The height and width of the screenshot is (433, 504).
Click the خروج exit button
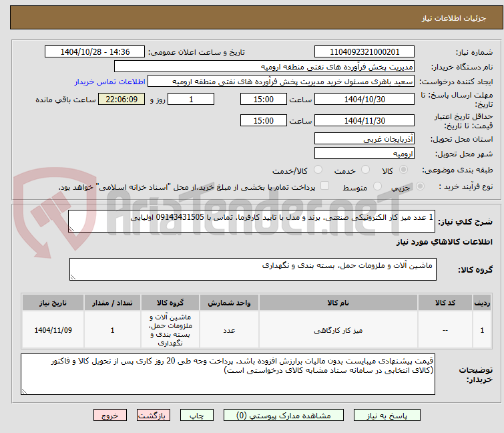click(x=110, y=415)
